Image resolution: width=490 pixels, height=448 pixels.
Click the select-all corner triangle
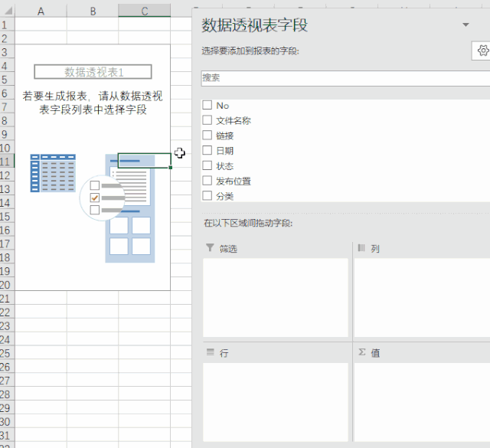[8, 11]
